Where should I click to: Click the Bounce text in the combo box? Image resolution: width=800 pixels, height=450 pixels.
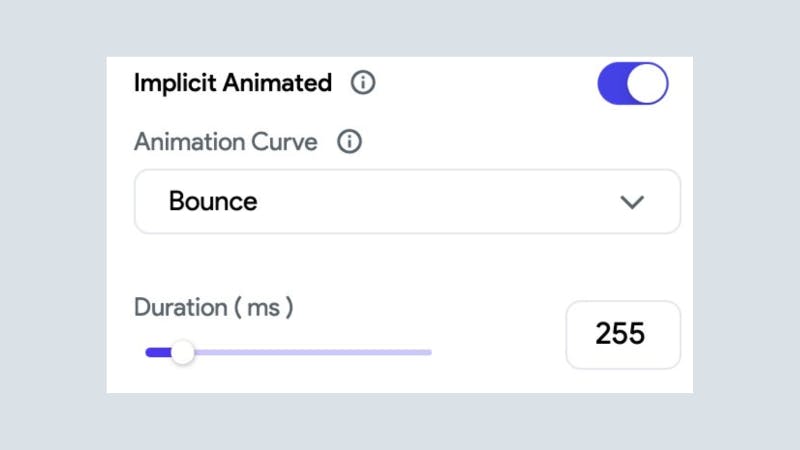213,201
